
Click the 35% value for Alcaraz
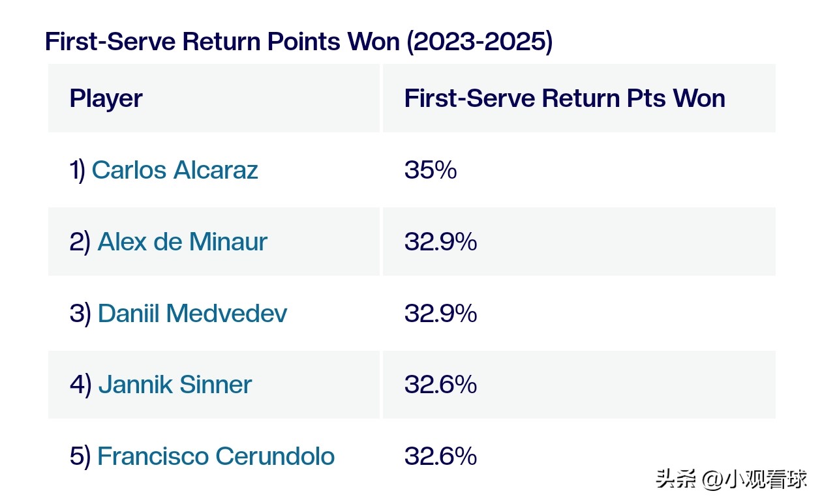[430, 170]
